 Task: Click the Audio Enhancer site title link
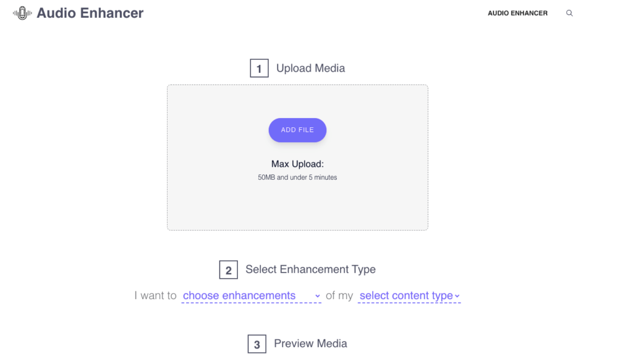coord(90,12)
